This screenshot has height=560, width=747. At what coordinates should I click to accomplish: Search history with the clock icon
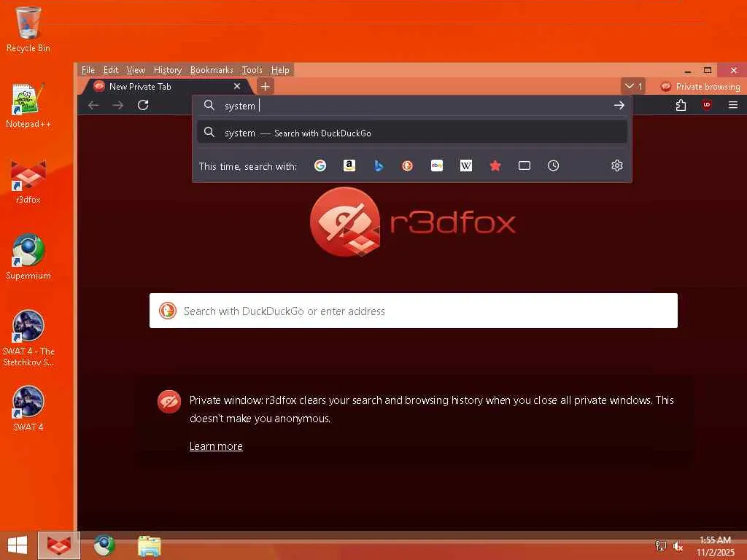coord(553,166)
